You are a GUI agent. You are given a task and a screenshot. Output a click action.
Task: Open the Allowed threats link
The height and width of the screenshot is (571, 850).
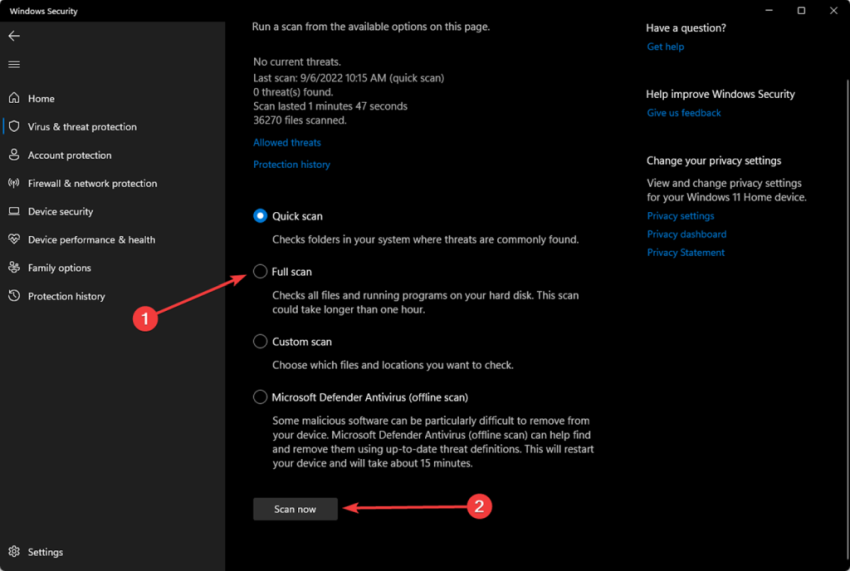coord(287,143)
